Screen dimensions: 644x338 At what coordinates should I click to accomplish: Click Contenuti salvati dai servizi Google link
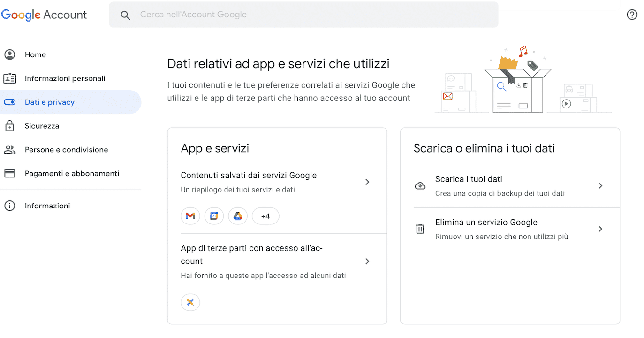[x=249, y=175]
